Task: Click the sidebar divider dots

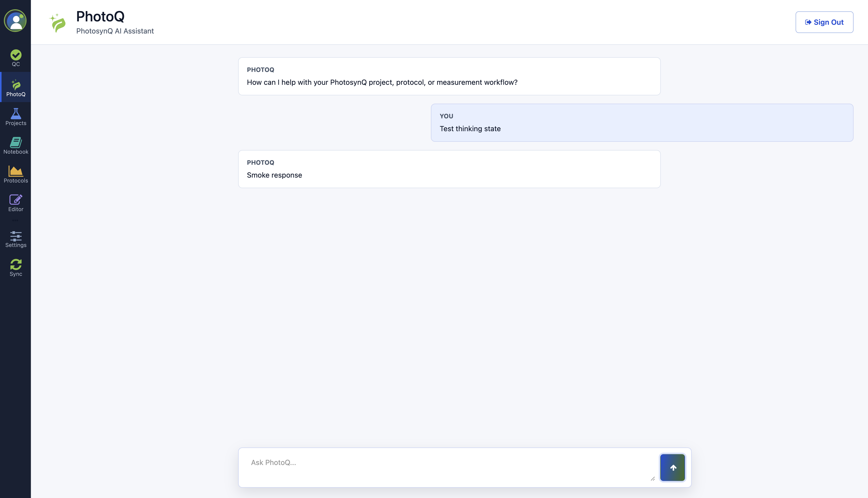Action: [15, 220]
